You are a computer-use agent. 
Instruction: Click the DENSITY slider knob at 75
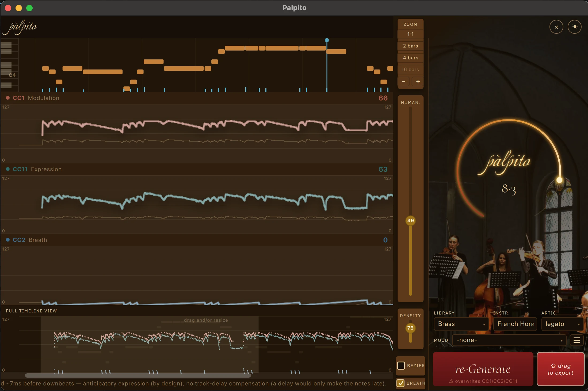coord(410,328)
